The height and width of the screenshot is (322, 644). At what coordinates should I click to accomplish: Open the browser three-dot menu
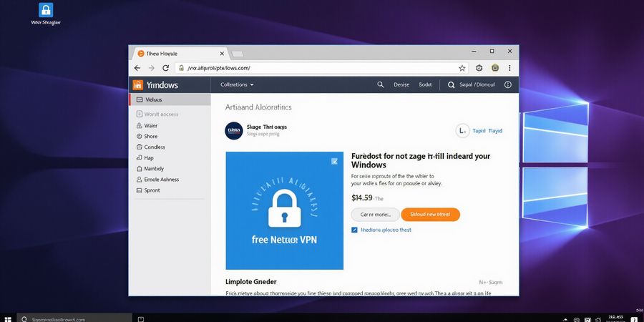(x=509, y=68)
